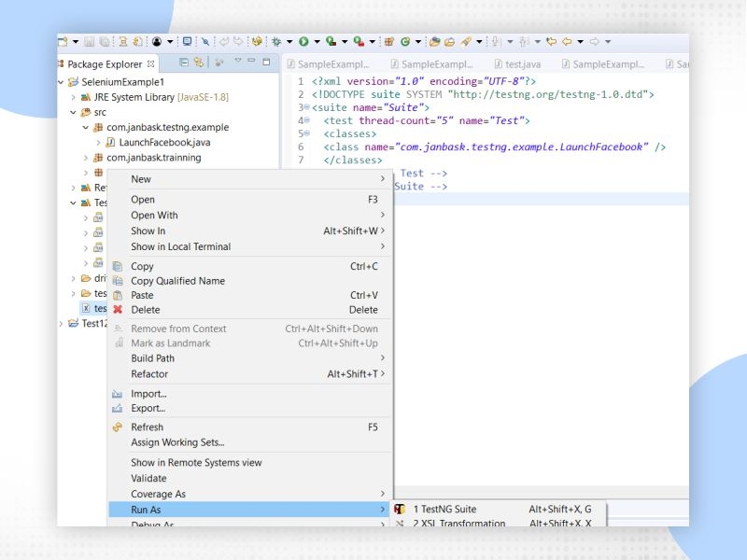Click the green Run icon in toolbar
The width and height of the screenshot is (747, 560).
click(x=304, y=41)
